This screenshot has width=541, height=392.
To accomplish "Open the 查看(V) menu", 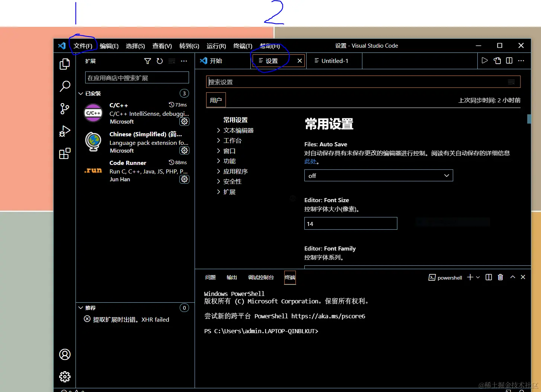I will coord(162,46).
